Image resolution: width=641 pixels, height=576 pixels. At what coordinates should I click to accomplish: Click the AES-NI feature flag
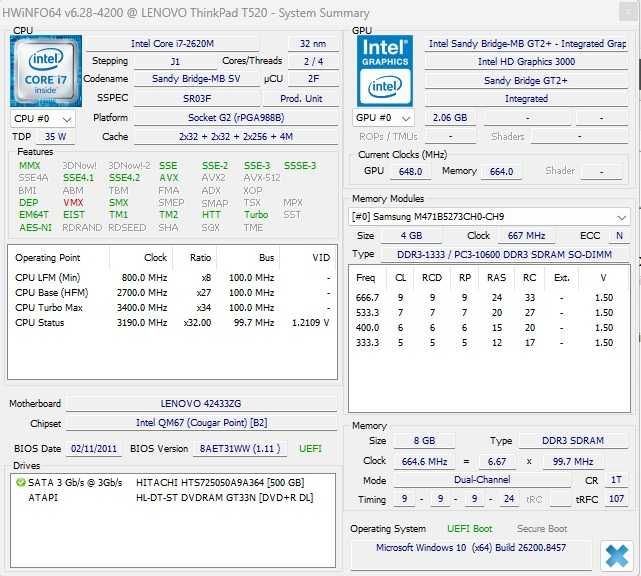(x=36, y=227)
